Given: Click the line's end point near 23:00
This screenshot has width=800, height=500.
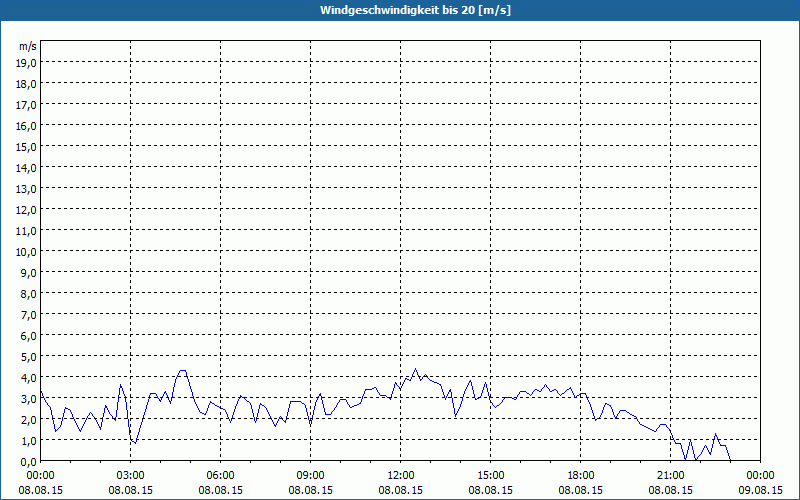Looking at the screenshot, I should (x=731, y=460).
